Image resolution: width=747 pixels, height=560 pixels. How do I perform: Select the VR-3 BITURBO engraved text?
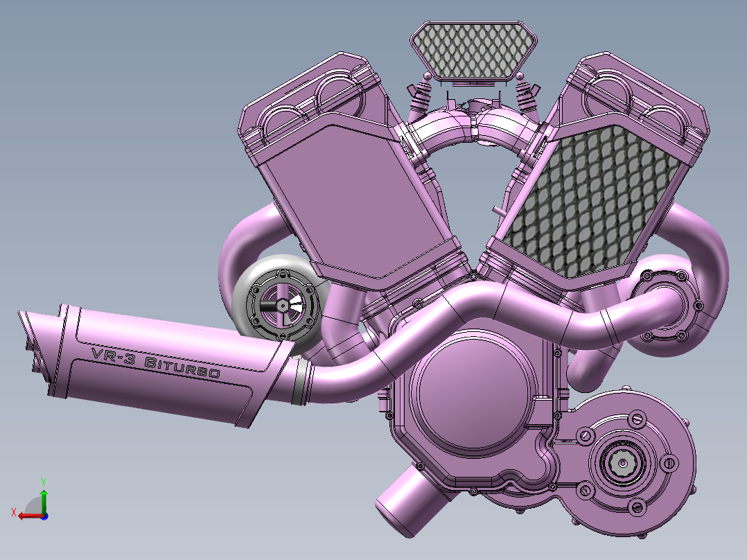click(156, 362)
